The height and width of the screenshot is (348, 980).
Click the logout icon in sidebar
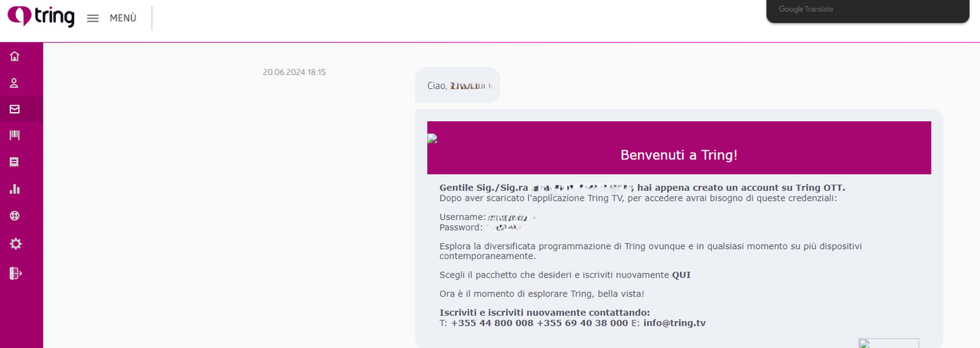tap(15, 273)
